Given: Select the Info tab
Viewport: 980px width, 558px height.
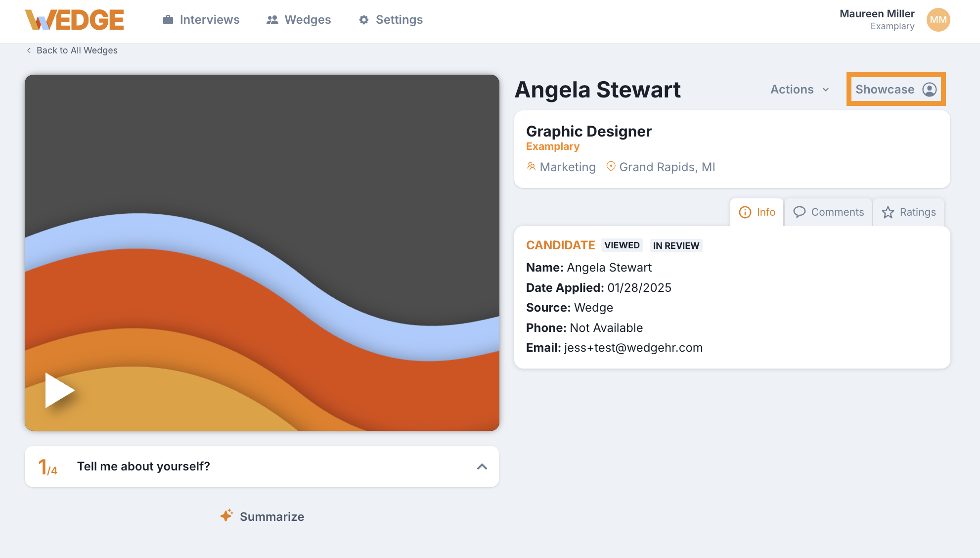Looking at the screenshot, I should (x=757, y=212).
